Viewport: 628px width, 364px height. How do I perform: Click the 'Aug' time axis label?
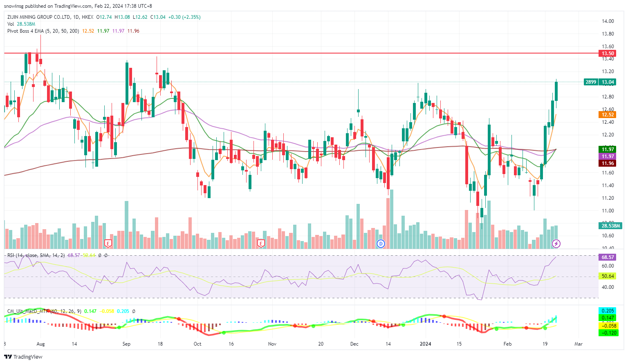40,344
